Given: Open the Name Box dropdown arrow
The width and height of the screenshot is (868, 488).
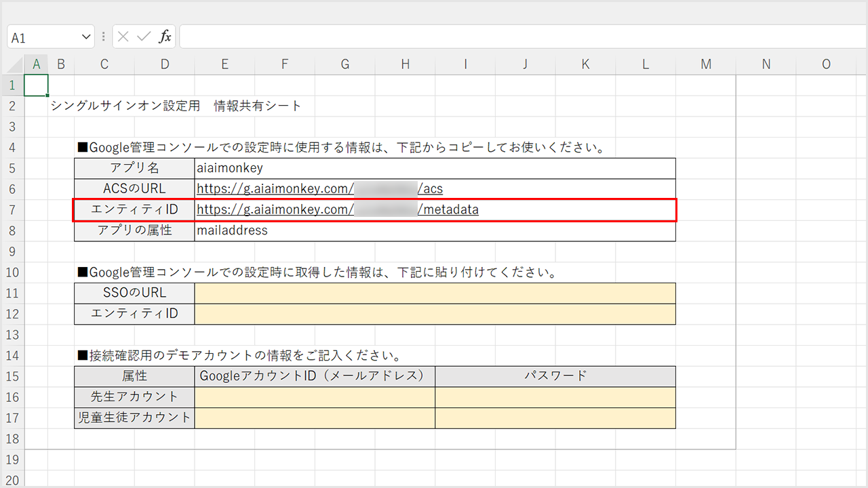Looking at the screenshot, I should [86, 37].
